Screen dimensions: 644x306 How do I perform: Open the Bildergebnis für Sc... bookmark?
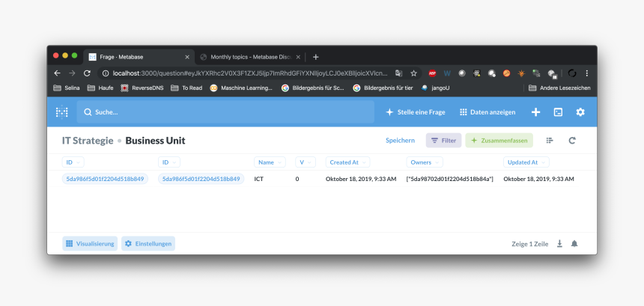313,88
